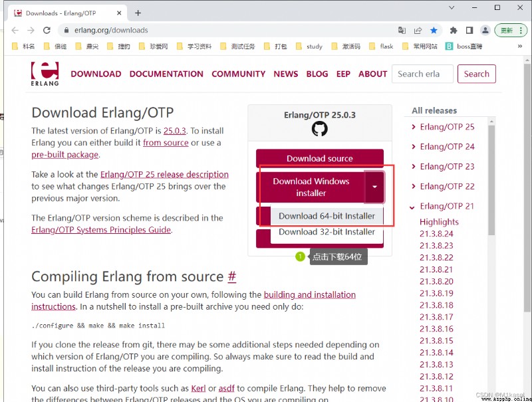Click the Search button
Image resolution: width=532 pixels, height=402 pixels.
tap(476, 74)
